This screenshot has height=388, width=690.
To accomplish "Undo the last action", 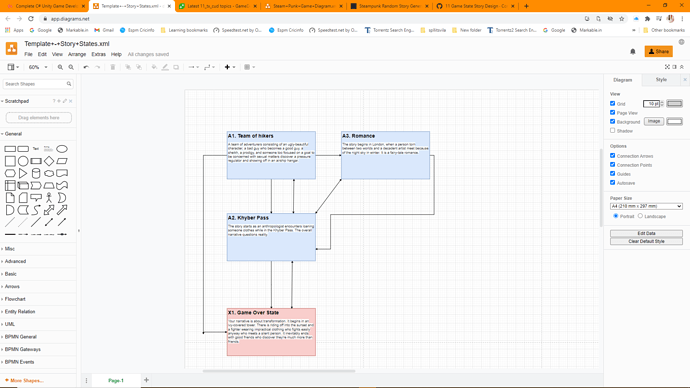I will click(86, 67).
